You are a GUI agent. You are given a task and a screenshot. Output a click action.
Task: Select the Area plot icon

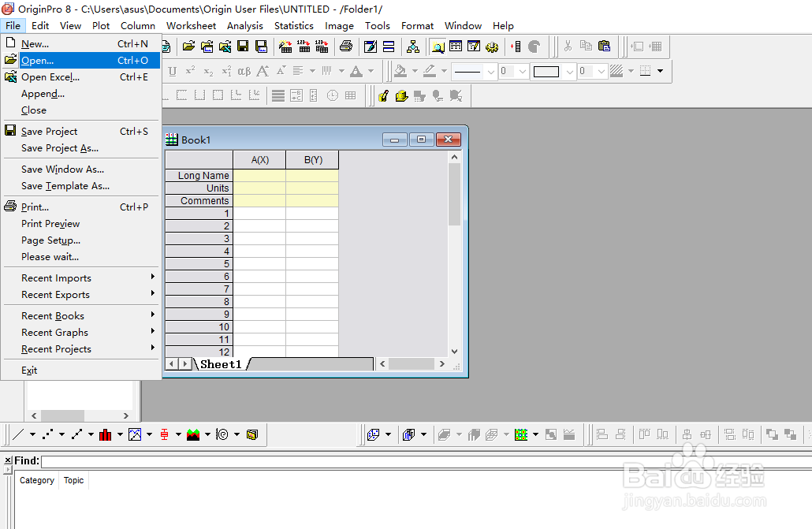[193, 434]
